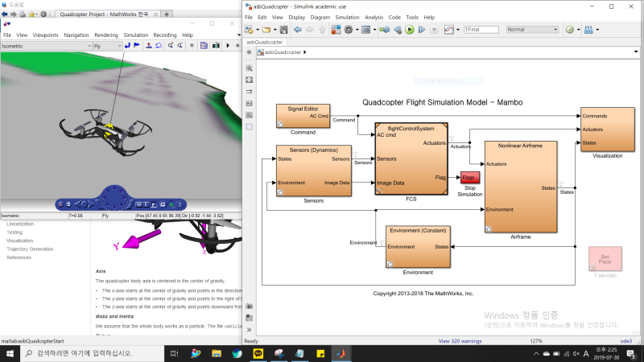
Task: Open the Analysis menu in Simulink
Action: point(374,17)
